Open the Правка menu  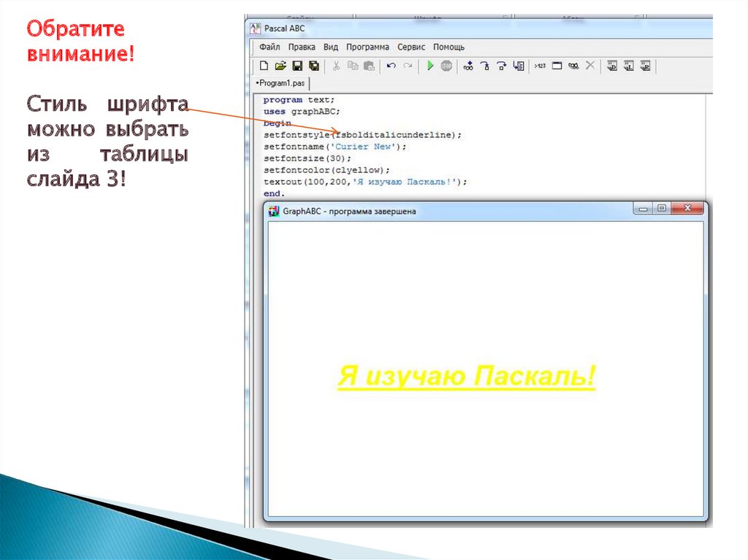[302, 47]
